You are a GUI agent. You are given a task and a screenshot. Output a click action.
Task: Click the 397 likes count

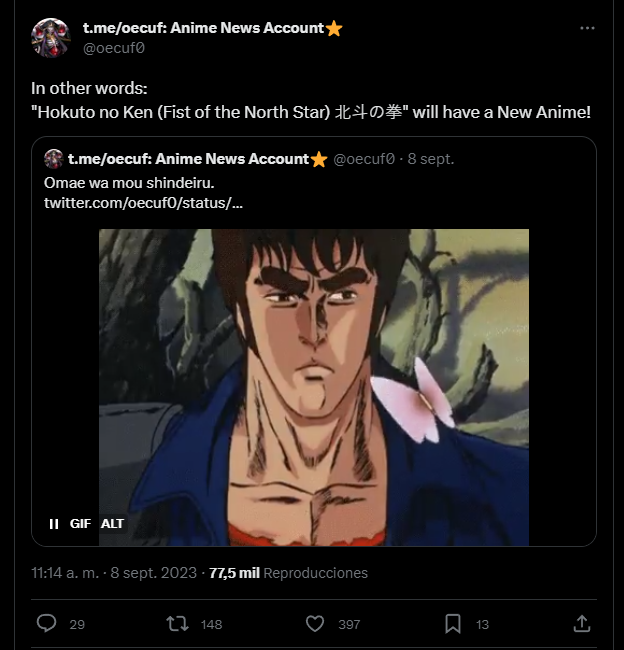point(349,624)
